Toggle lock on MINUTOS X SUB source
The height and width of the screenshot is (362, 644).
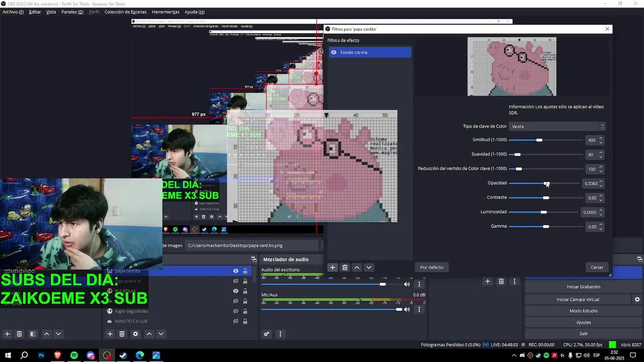(x=245, y=321)
